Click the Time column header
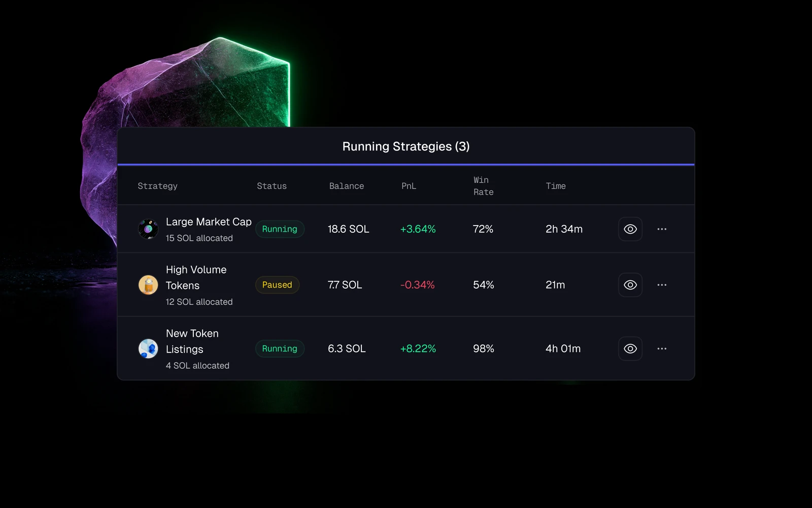 [556, 186]
